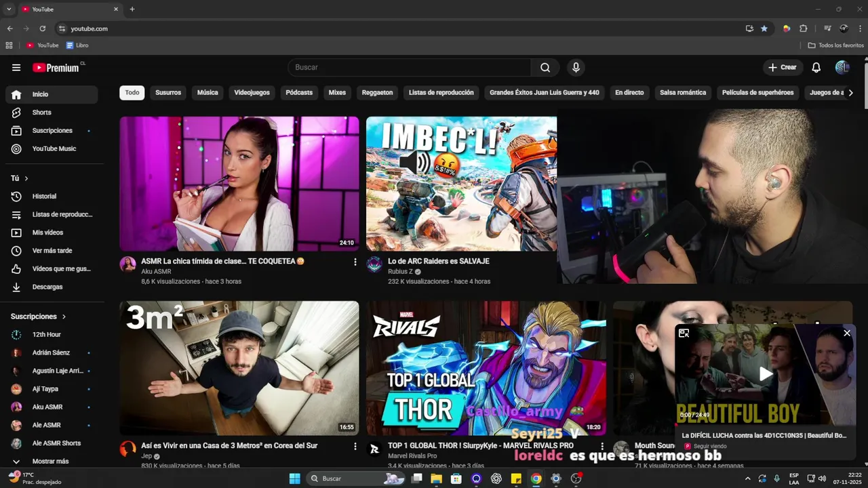
Task: Select the Salsa romántica chip
Action: coord(683,93)
